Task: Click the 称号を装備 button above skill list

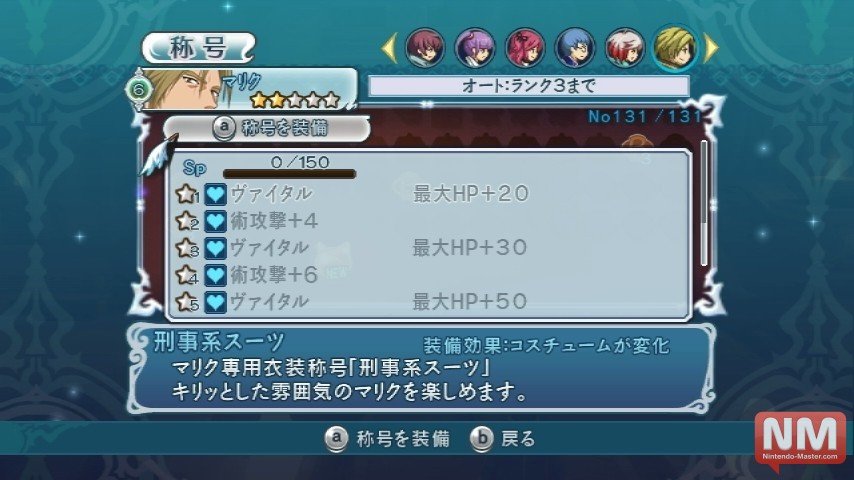Action: (x=268, y=128)
